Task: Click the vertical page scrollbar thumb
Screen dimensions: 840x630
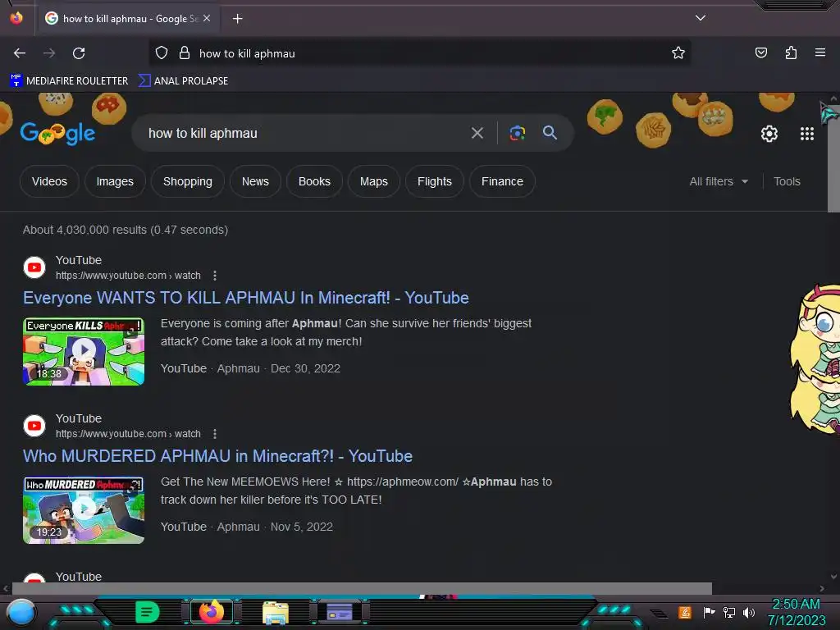Action: pos(833,158)
